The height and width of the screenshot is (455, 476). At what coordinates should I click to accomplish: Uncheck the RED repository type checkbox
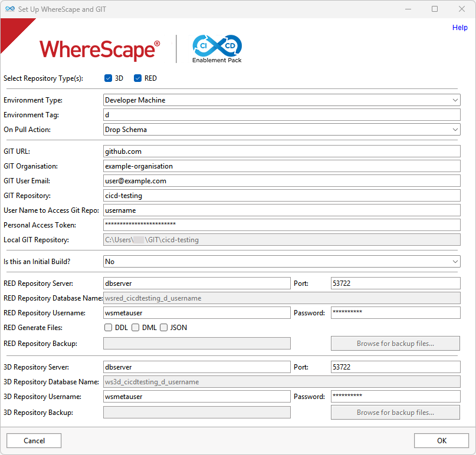tap(138, 78)
